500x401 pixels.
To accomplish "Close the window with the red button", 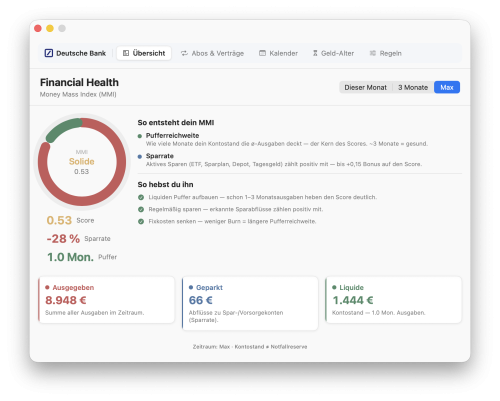I will click(x=38, y=28).
